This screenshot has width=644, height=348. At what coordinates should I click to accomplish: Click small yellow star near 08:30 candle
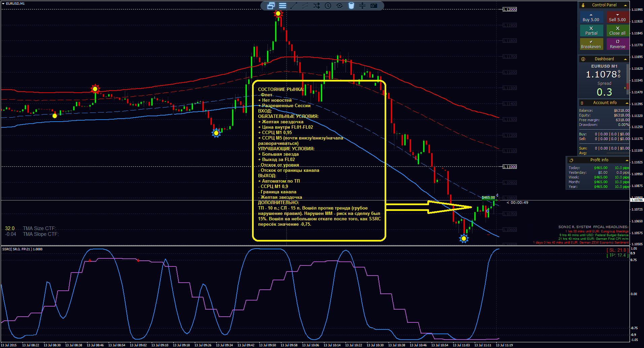pyautogui.click(x=55, y=116)
